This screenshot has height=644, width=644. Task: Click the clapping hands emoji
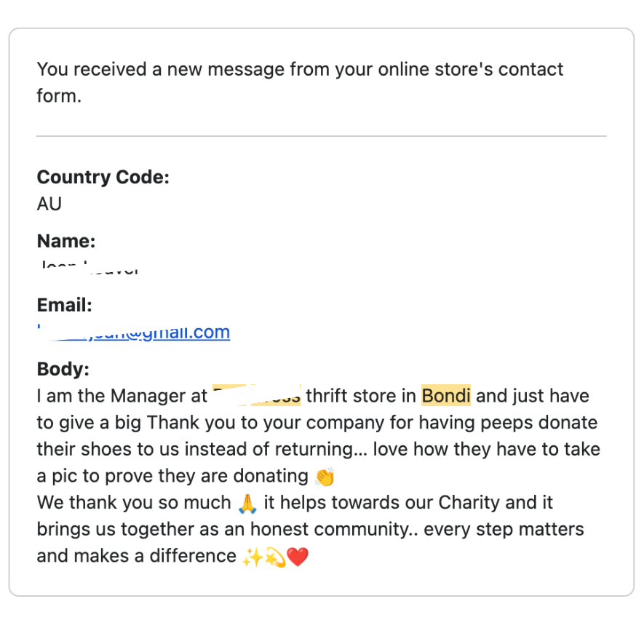(x=325, y=477)
